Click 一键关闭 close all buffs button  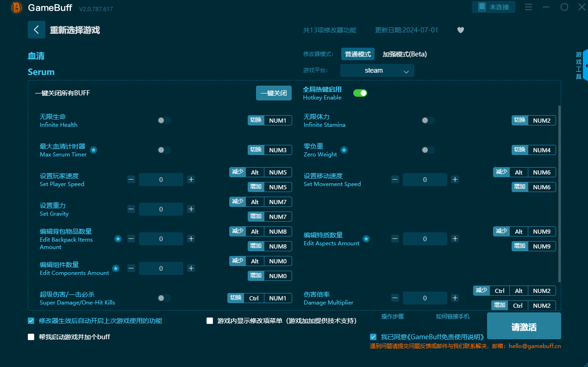click(274, 93)
